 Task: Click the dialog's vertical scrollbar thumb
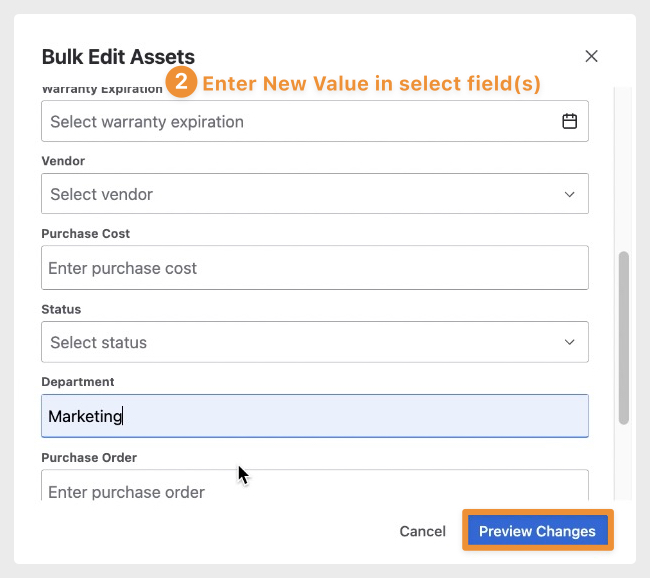click(624, 337)
